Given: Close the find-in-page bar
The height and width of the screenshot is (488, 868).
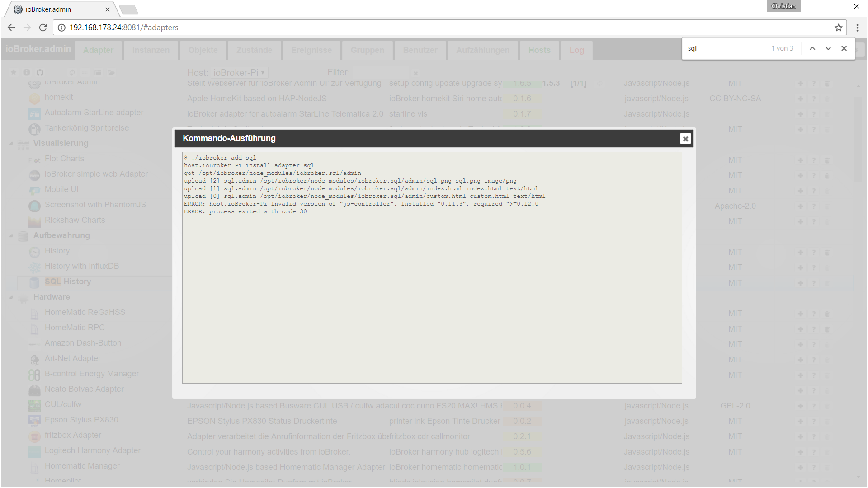Looking at the screenshot, I should point(844,48).
